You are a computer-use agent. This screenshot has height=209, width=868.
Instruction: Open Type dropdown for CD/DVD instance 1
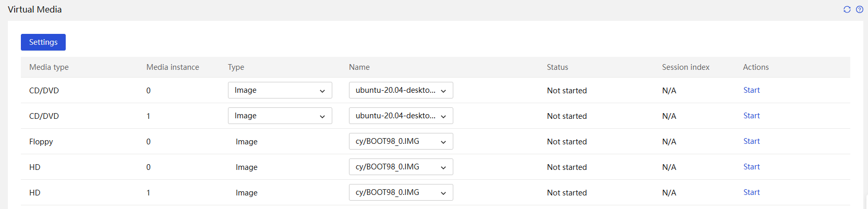280,116
